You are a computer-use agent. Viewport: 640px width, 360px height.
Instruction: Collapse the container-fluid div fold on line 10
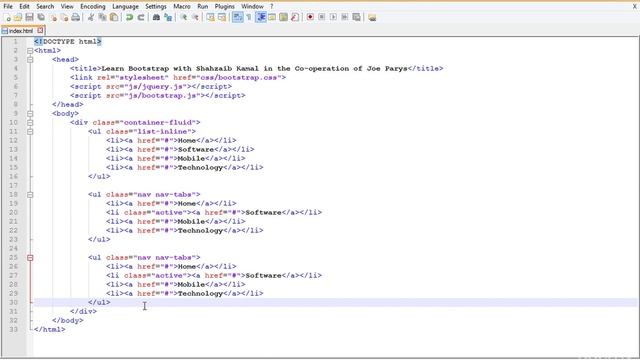(30, 122)
